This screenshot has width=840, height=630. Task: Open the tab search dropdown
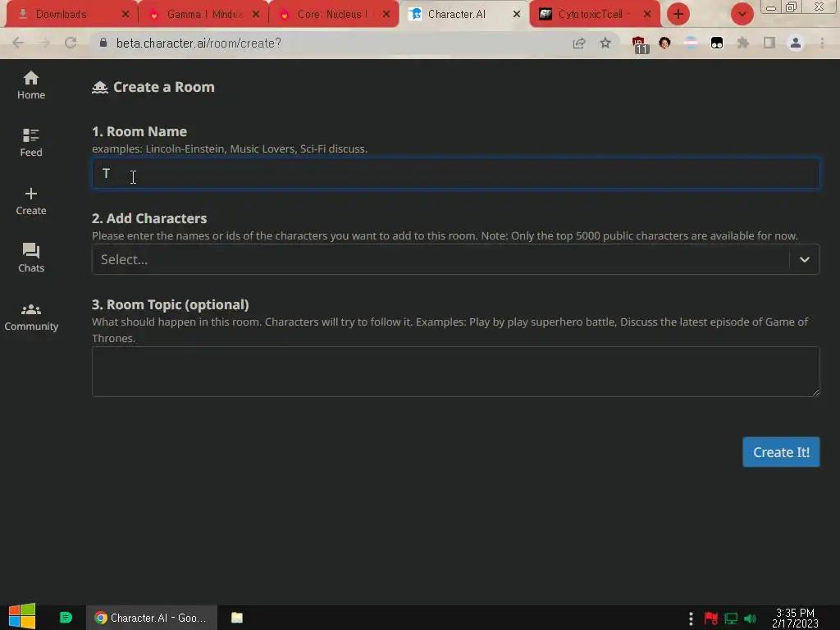coord(742,14)
